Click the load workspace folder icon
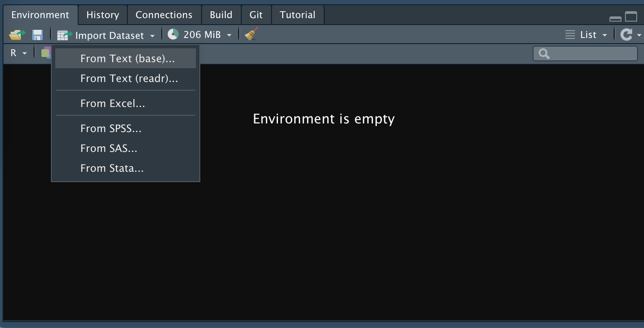The image size is (644, 328). click(x=17, y=35)
